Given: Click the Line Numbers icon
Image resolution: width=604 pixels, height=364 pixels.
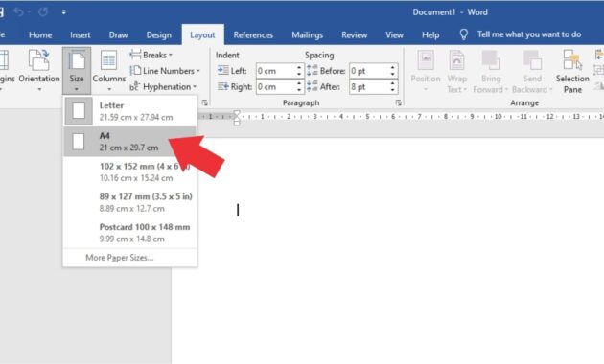Looking at the screenshot, I should coord(135,71).
